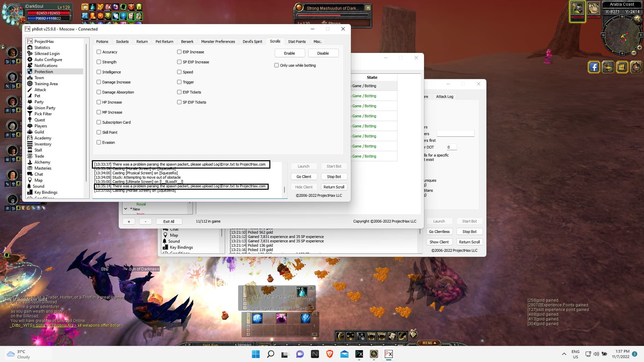Click the Windows Start button
The width and height of the screenshot is (644, 362).
tap(256, 354)
